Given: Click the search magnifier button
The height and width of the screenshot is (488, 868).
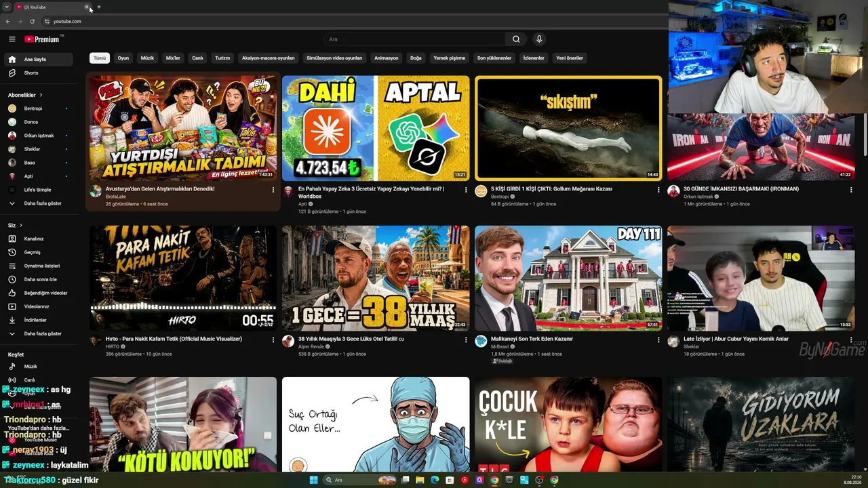Looking at the screenshot, I should [516, 39].
